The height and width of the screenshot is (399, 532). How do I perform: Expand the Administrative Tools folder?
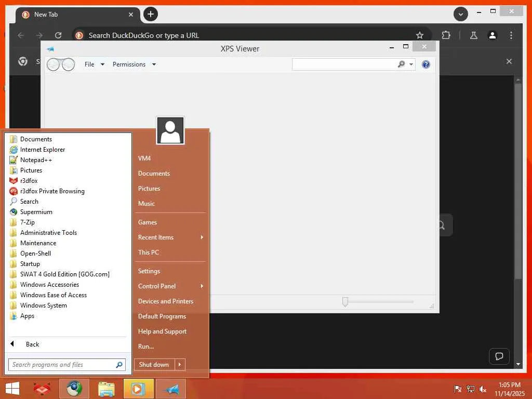[48, 233]
